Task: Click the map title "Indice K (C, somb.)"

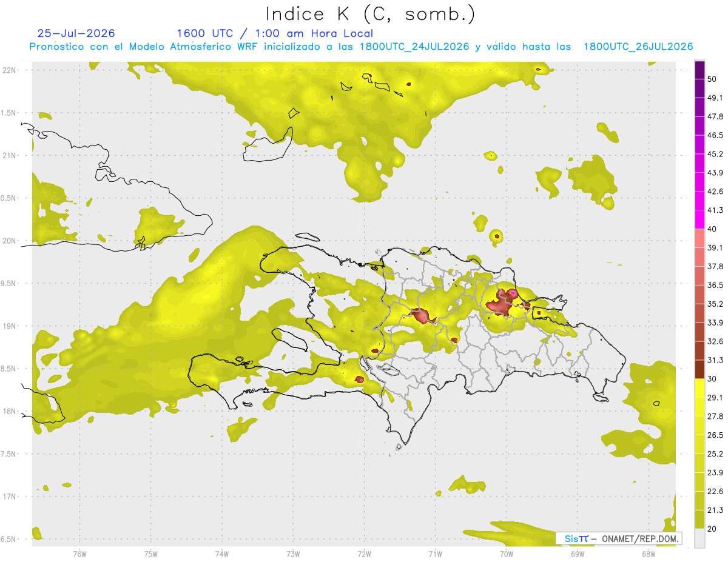Action: coord(371,14)
